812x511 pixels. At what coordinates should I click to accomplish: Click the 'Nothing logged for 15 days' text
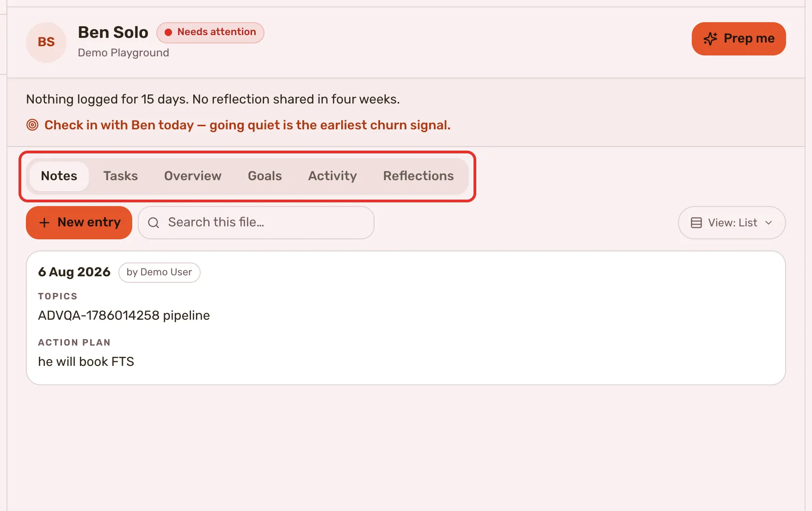point(107,99)
